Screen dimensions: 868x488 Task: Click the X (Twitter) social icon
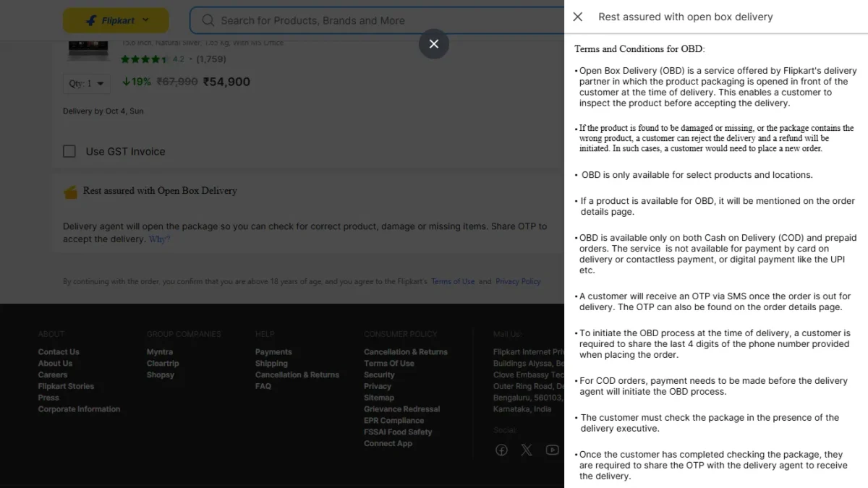pyautogui.click(x=527, y=450)
